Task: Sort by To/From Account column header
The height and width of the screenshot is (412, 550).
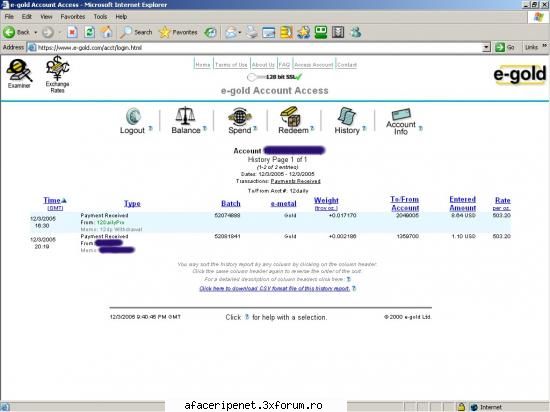Action: [405, 203]
